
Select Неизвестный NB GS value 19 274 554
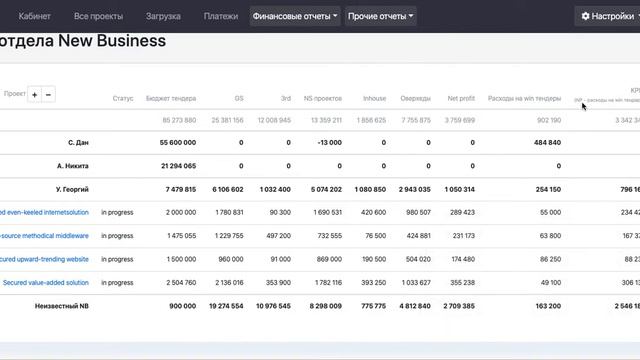tap(226, 306)
